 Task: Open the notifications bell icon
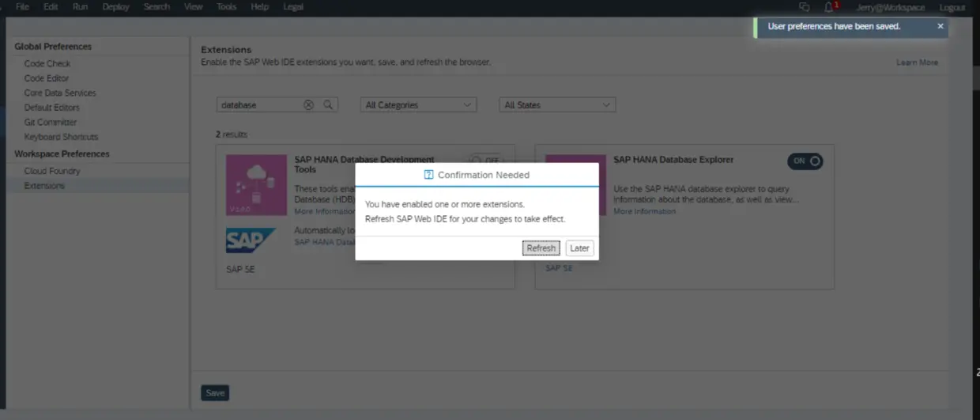pyautogui.click(x=829, y=6)
